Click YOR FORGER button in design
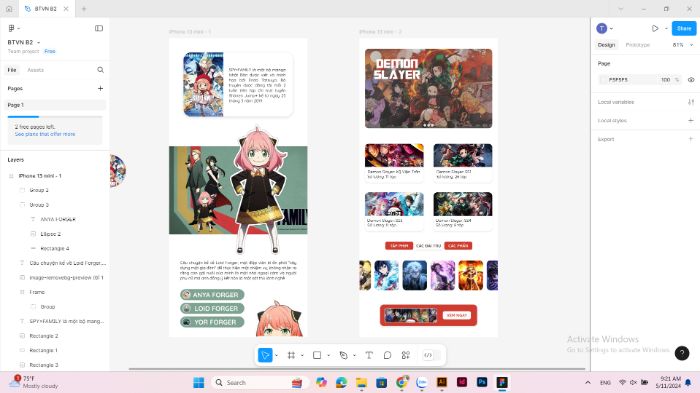 pos(212,322)
